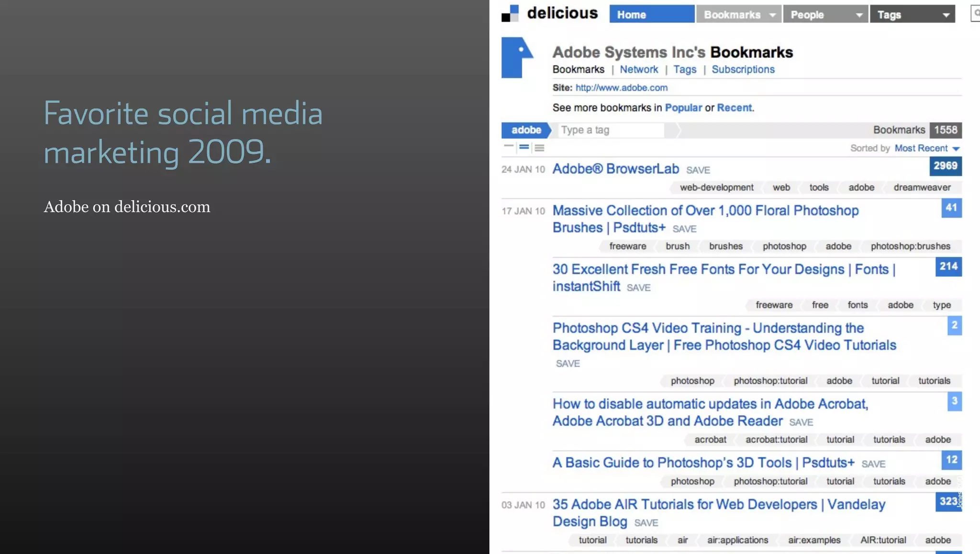The image size is (980, 554).
Task: Open 30 Excellent Fresh Free Fonts link
Action: pos(724,278)
